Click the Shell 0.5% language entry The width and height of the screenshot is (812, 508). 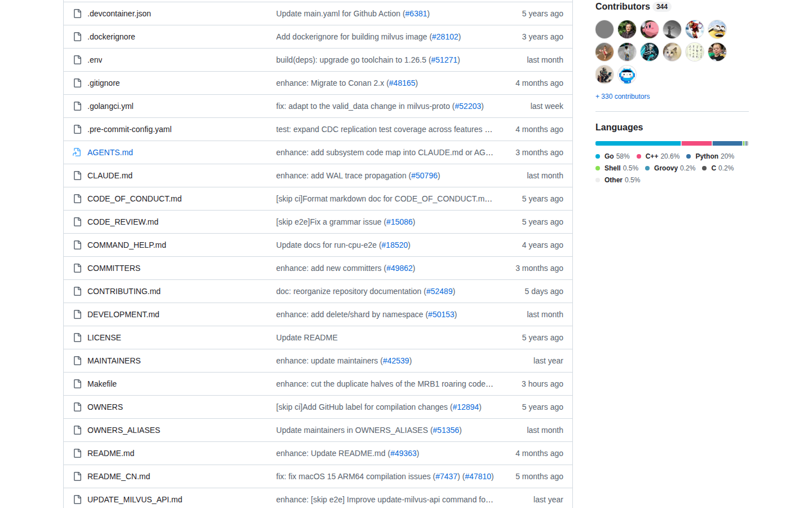[617, 168]
